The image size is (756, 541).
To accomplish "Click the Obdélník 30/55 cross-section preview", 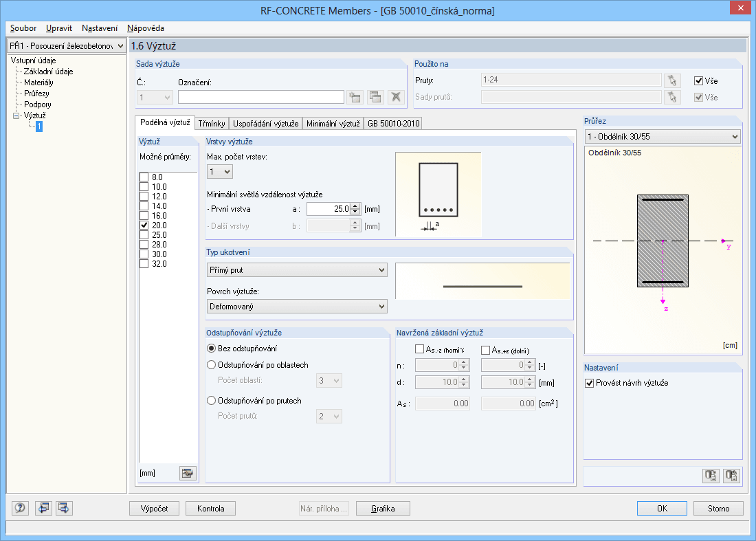I will [663, 250].
